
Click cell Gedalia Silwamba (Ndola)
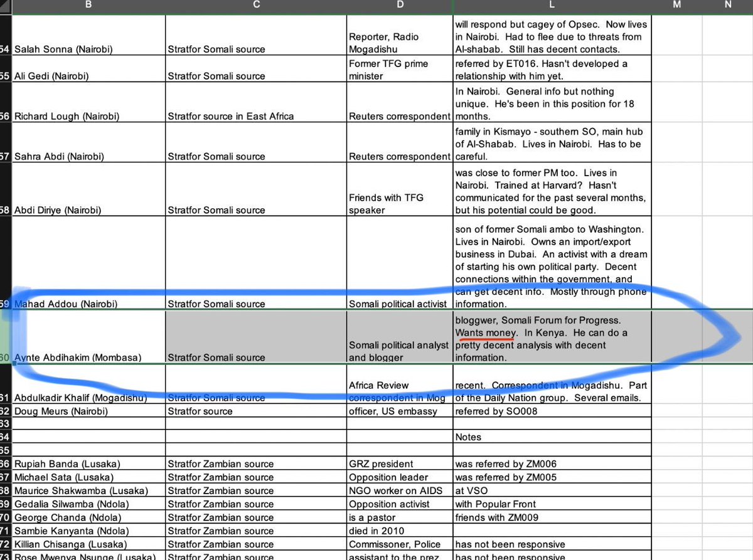tap(88, 504)
